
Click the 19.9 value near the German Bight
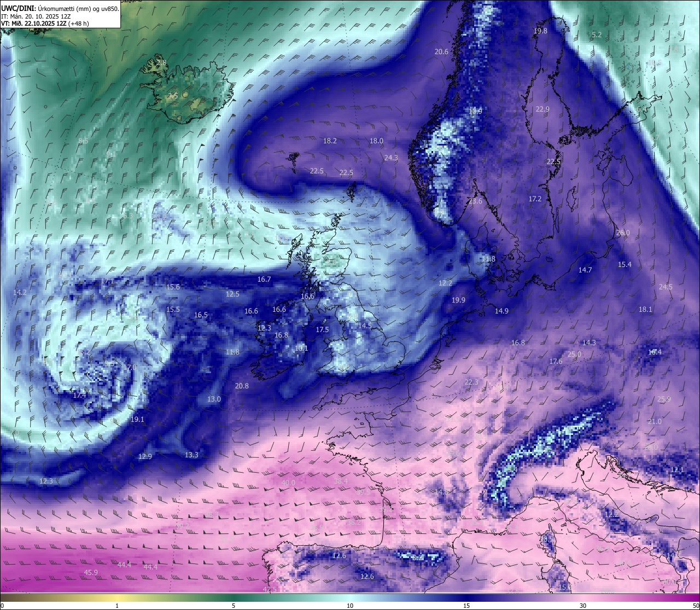point(458,300)
